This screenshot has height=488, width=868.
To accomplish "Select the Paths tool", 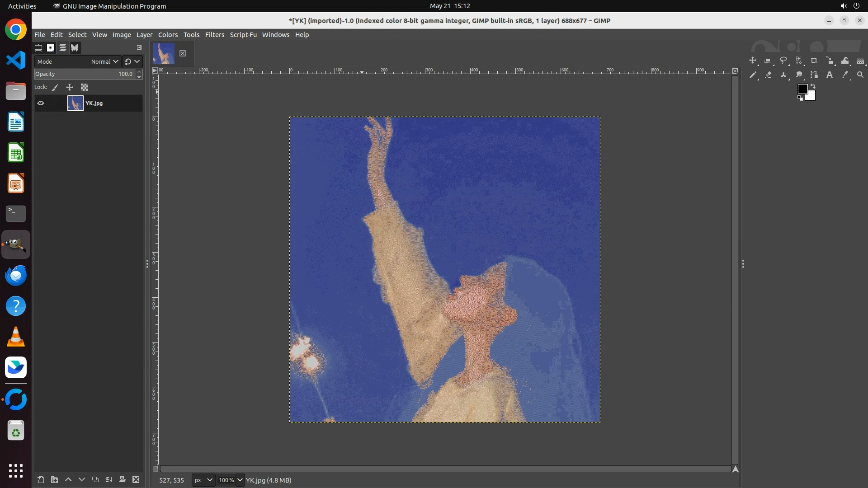I will pos(814,75).
